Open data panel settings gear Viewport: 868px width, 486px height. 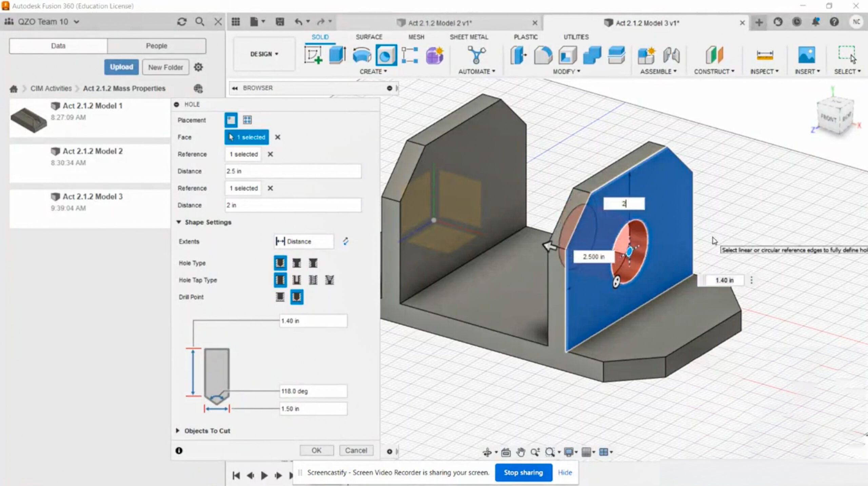pos(198,67)
